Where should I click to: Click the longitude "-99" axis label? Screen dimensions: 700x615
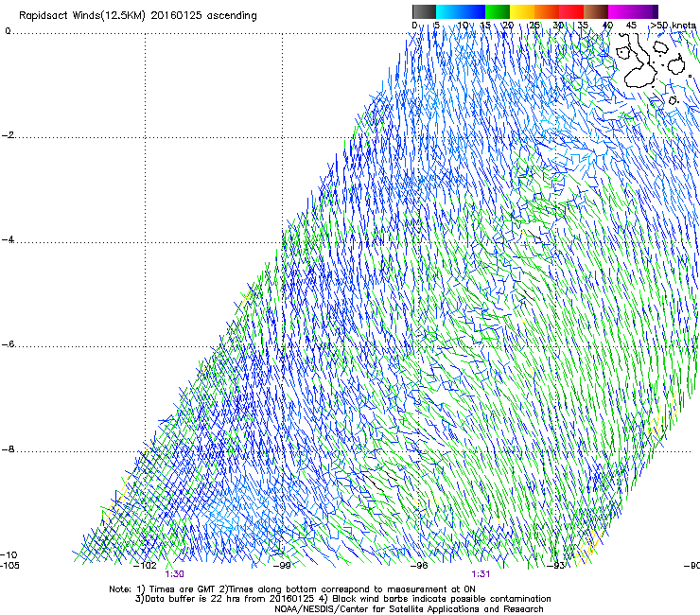click(282, 566)
